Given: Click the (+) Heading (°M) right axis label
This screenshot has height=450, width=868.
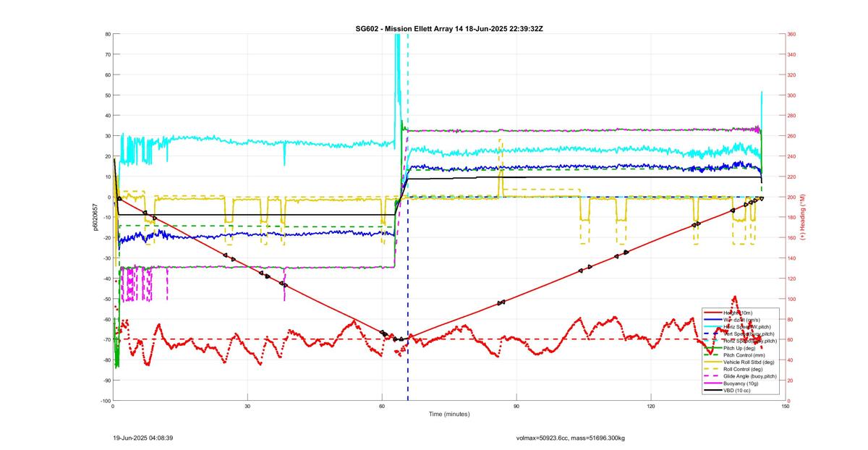Looking at the screenshot, I should coord(804,217).
